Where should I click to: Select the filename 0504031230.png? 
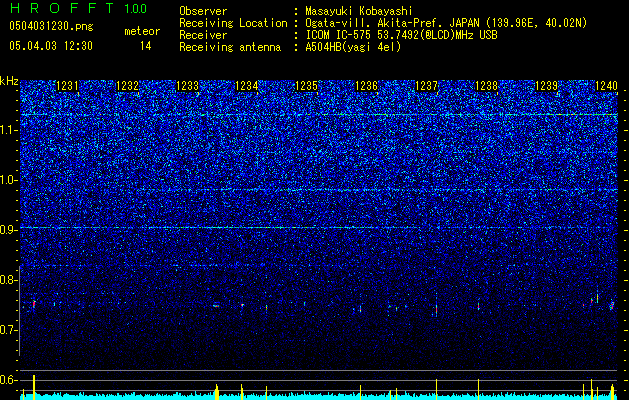(x=51, y=26)
